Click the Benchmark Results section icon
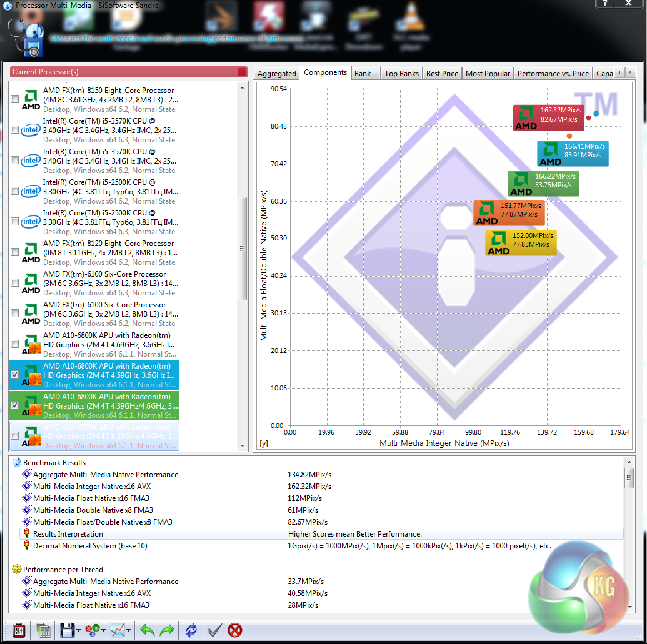 (16, 463)
